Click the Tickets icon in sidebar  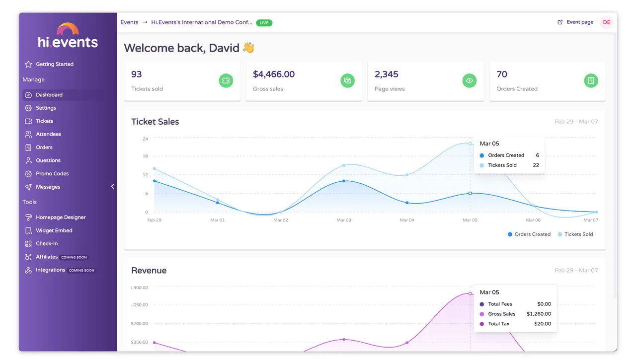(x=28, y=121)
